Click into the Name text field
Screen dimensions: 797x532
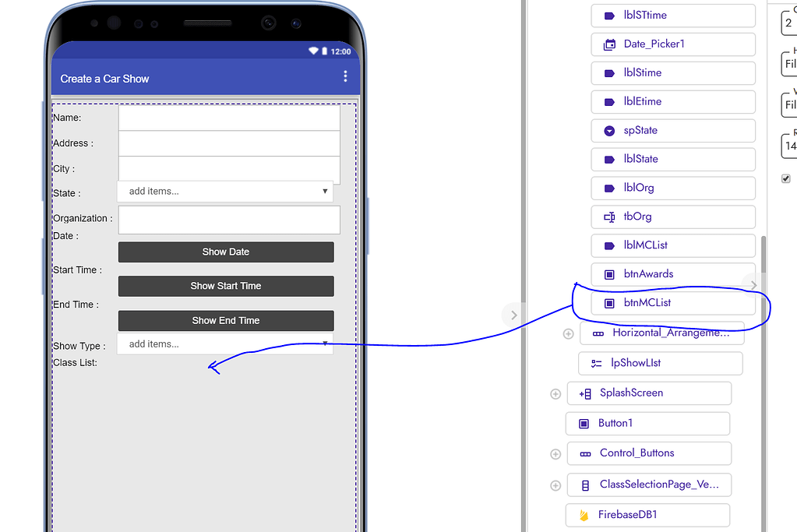click(x=229, y=118)
